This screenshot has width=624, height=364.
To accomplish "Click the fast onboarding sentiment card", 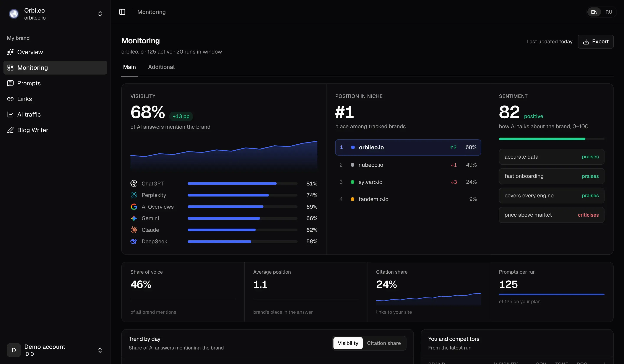I will tap(551, 176).
